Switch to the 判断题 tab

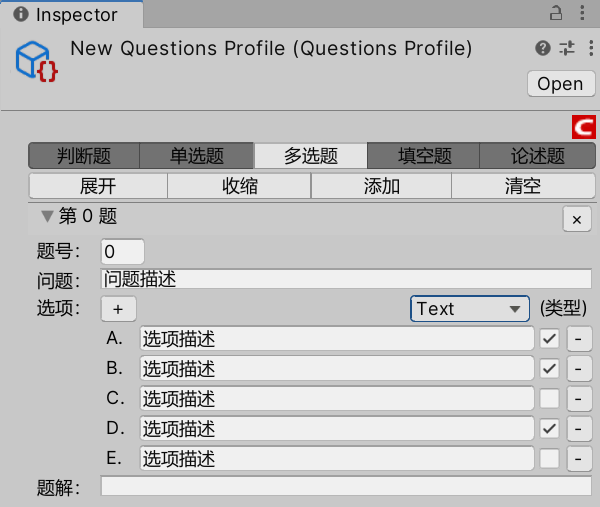pyautogui.click(x=84, y=156)
